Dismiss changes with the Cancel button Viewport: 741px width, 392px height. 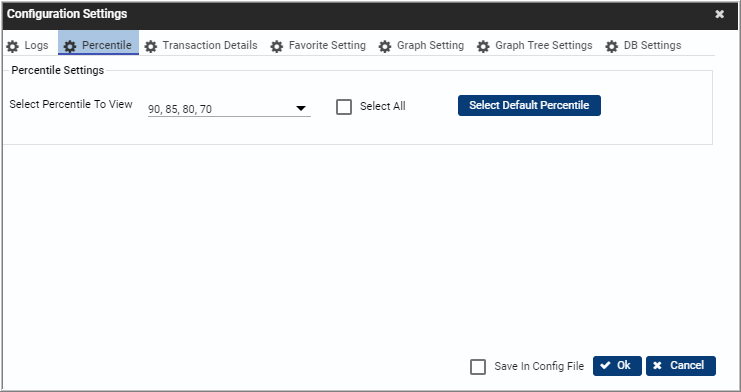681,366
